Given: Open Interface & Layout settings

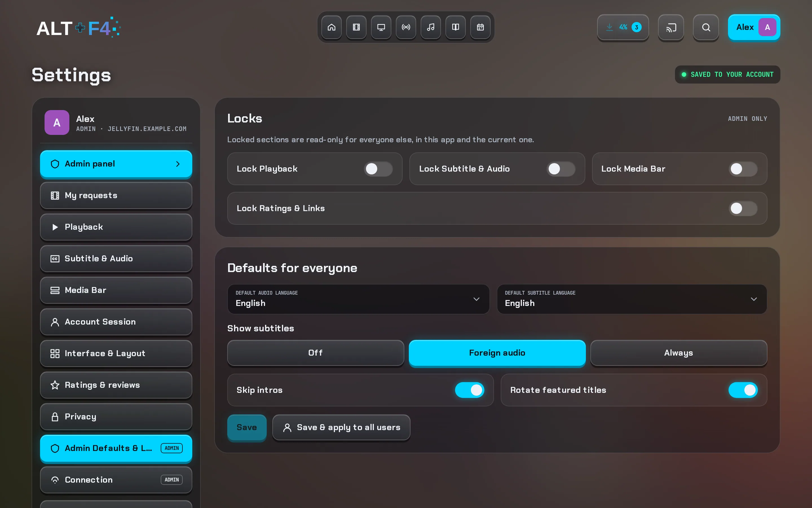Looking at the screenshot, I should pos(116,353).
